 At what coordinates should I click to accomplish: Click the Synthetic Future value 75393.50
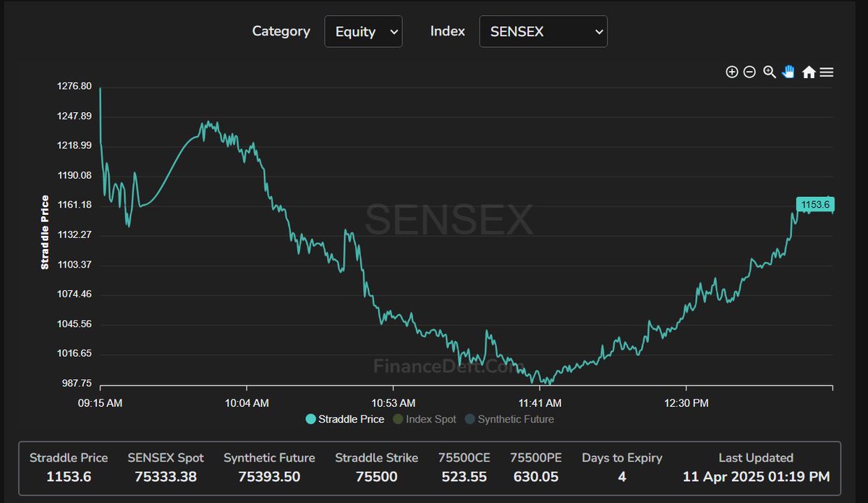click(x=269, y=477)
